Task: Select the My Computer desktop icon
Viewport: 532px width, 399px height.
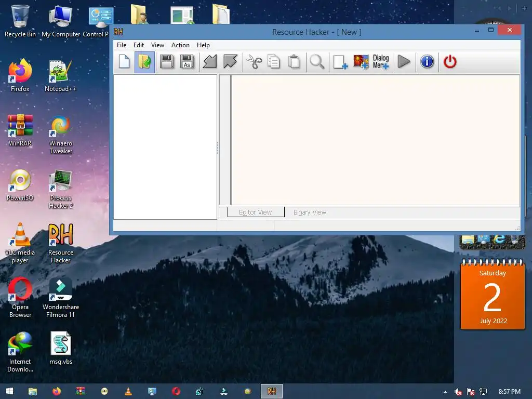Action: click(x=61, y=21)
